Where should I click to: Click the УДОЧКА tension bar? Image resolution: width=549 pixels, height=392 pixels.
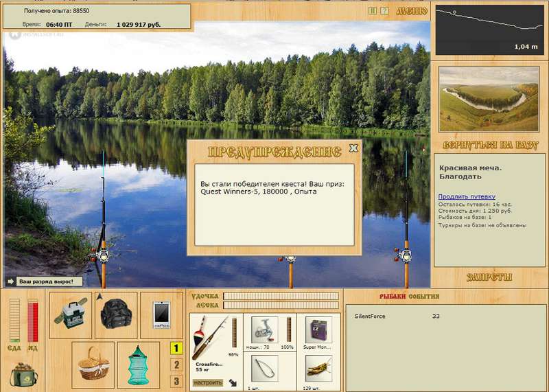(281, 297)
